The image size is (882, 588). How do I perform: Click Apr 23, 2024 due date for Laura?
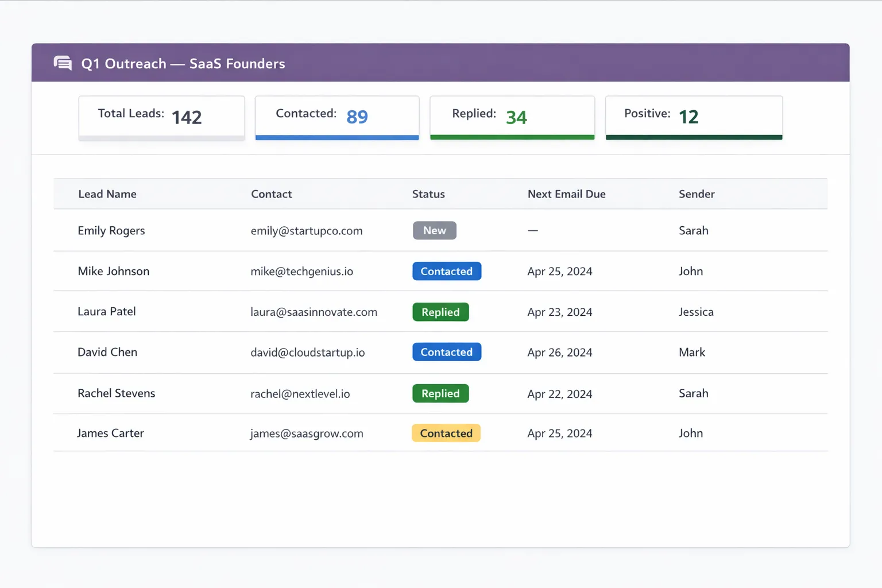(x=560, y=312)
